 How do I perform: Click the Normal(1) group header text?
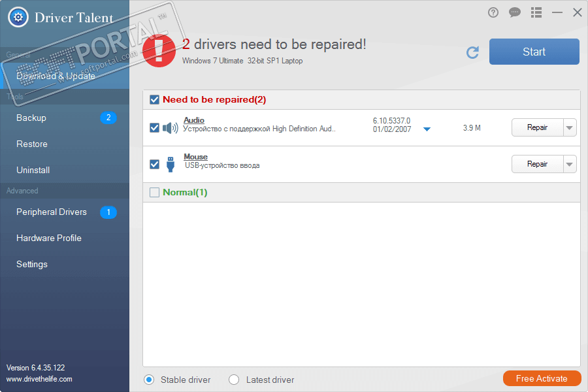pyautogui.click(x=185, y=193)
